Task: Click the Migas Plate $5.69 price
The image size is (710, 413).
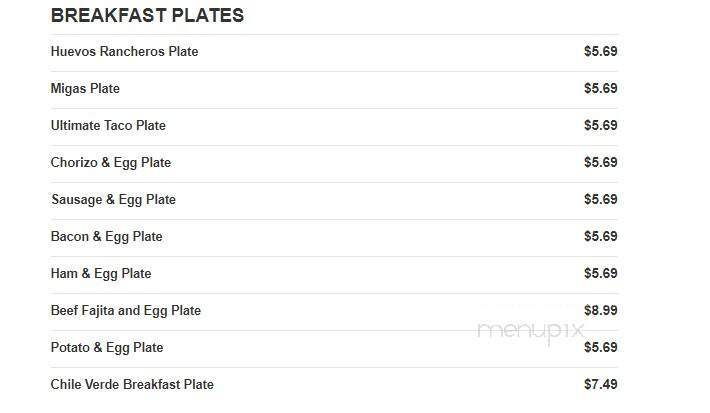Action: click(x=600, y=88)
